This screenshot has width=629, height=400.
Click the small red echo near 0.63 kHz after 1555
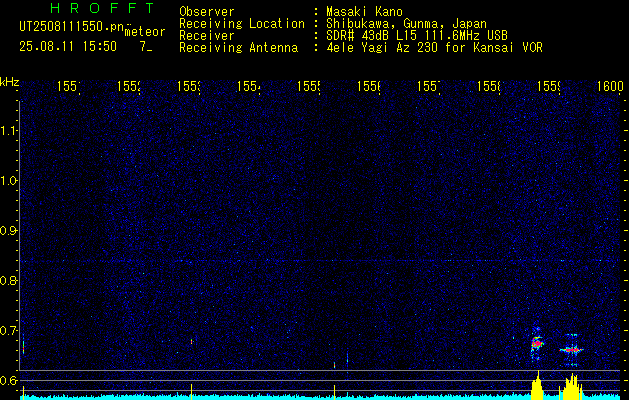334,365
